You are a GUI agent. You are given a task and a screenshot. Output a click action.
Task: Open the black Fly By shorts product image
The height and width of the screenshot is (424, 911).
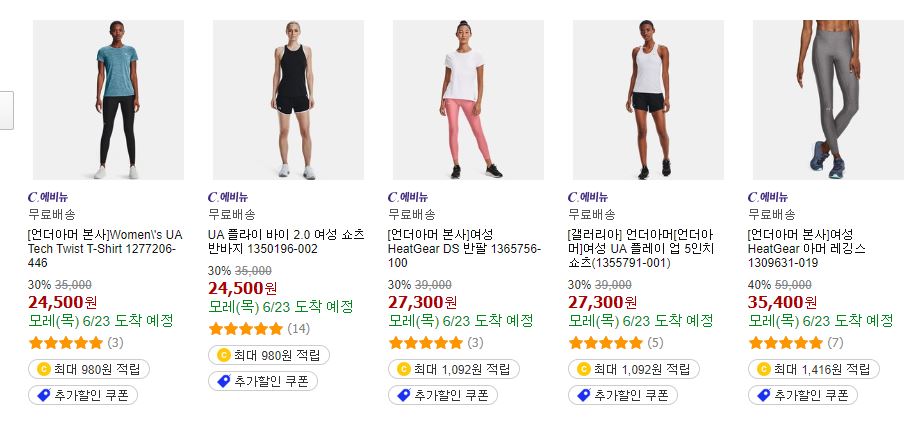[x=288, y=100]
